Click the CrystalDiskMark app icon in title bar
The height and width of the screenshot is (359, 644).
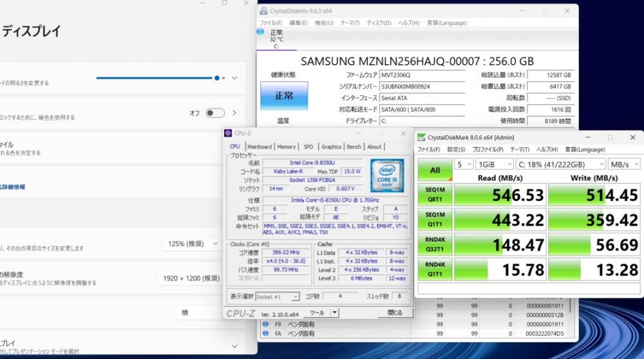click(x=421, y=137)
